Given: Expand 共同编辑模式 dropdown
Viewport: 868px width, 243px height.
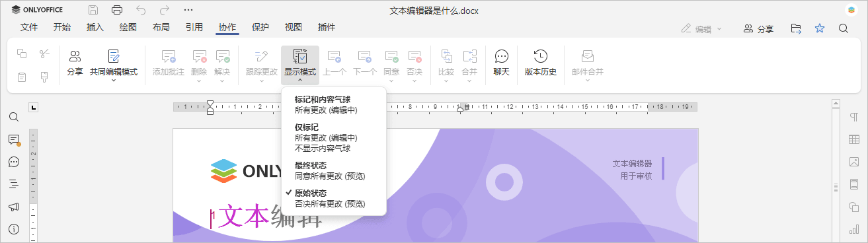Looking at the screenshot, I should 114,81.
